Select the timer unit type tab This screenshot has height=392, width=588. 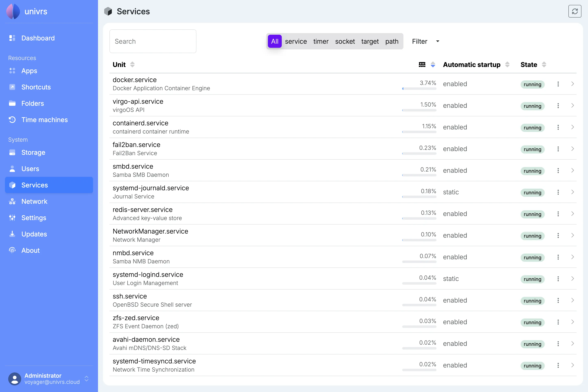[x=321, y=41]
